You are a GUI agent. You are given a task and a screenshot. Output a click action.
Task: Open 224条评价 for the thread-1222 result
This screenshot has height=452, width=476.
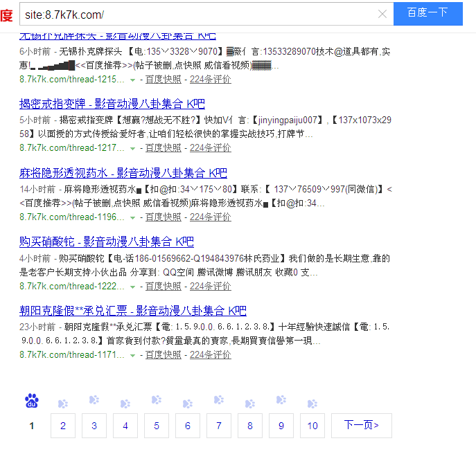[211, 287]
